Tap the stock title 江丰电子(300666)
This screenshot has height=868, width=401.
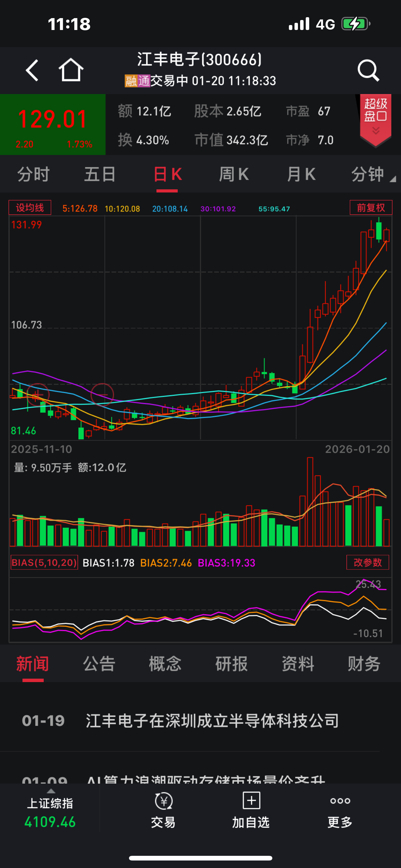click(200, 60)
